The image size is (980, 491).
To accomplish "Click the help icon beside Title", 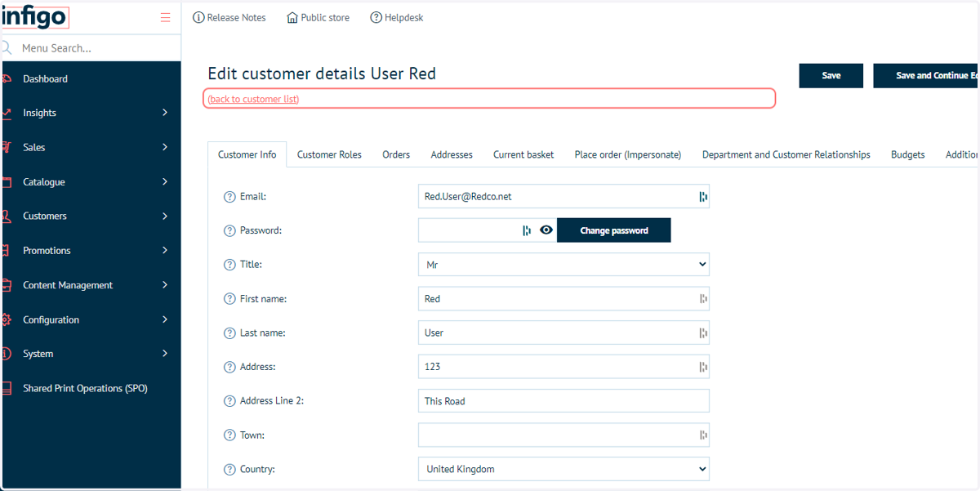I will (229, 265).
